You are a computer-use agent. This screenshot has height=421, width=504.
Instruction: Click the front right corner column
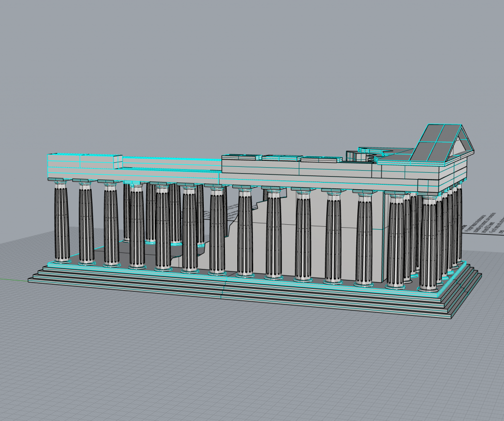(x=429, y=242)
